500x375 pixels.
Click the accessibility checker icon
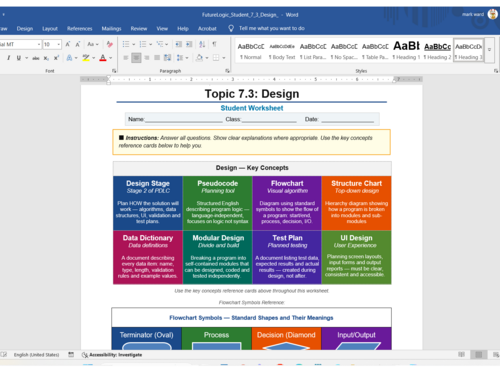pyautogui.click(x=85, y=355)
